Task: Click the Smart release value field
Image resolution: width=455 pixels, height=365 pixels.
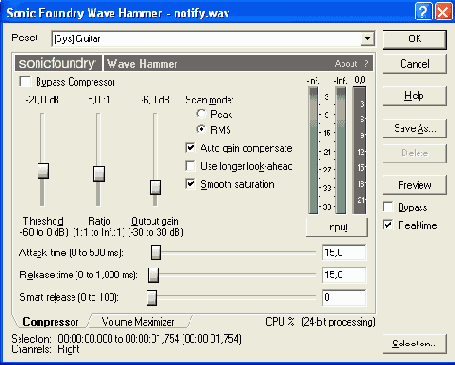Action: click(x=344, y=297)
